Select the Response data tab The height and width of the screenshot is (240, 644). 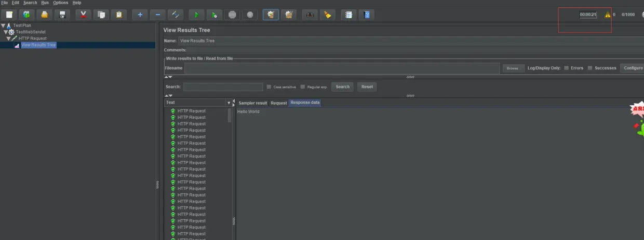(305, 103)
